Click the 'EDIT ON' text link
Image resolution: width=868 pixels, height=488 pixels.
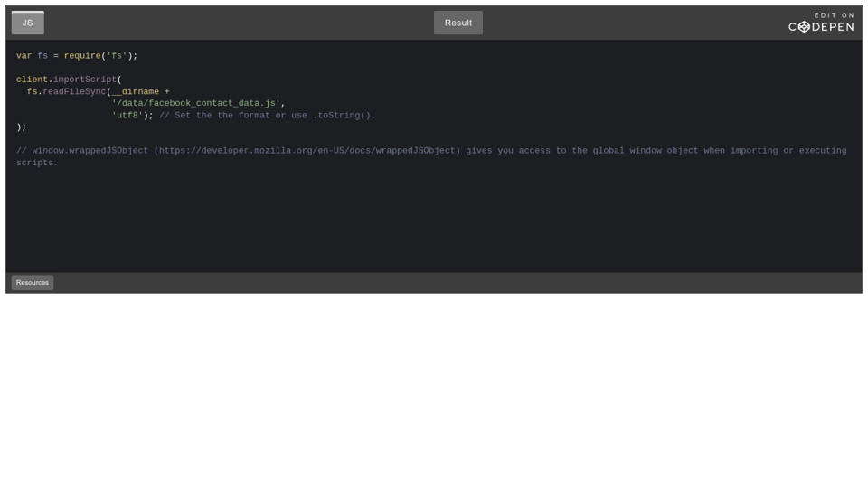click(834, 15)
